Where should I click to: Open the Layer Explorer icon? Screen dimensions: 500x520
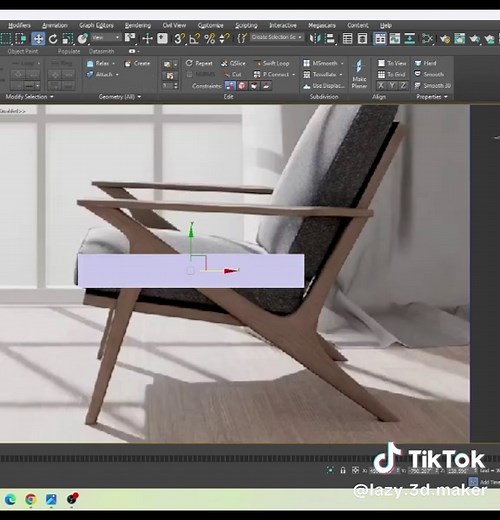click(362, 39)
